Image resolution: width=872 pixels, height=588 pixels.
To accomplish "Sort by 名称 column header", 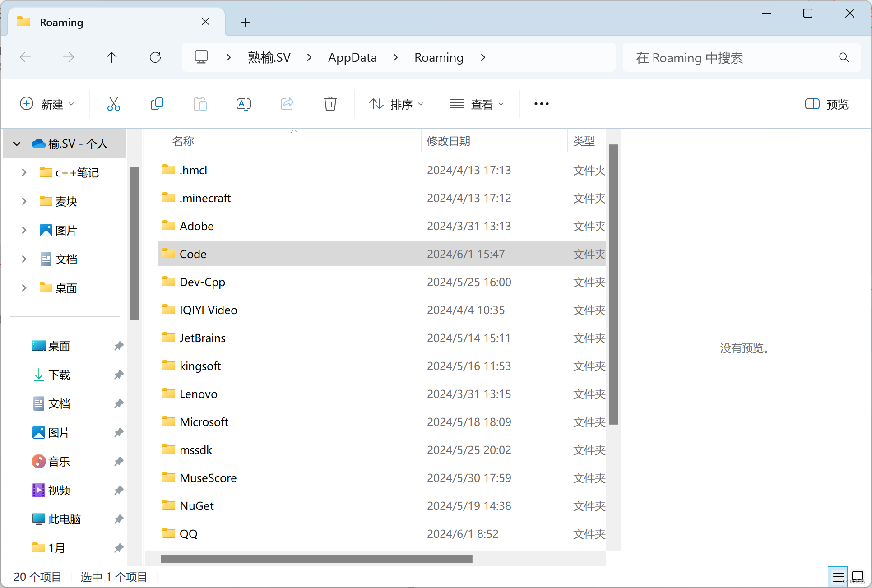I will [183, 141].
